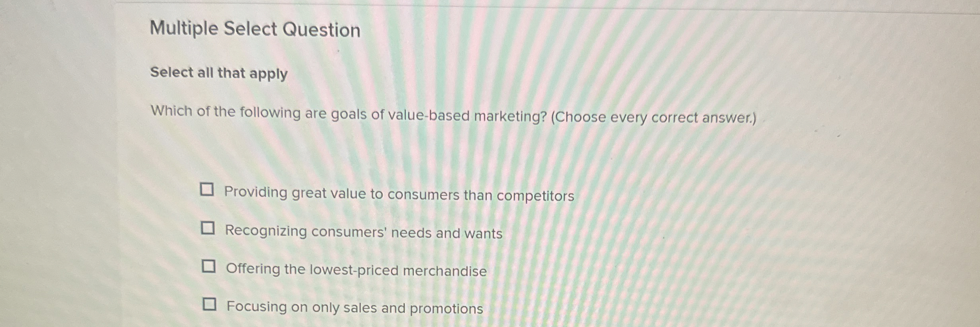Viewport: 980px width, 327px height.
Task: Click the 'Select all that apply' label
Action: click(x=218, y=74)
